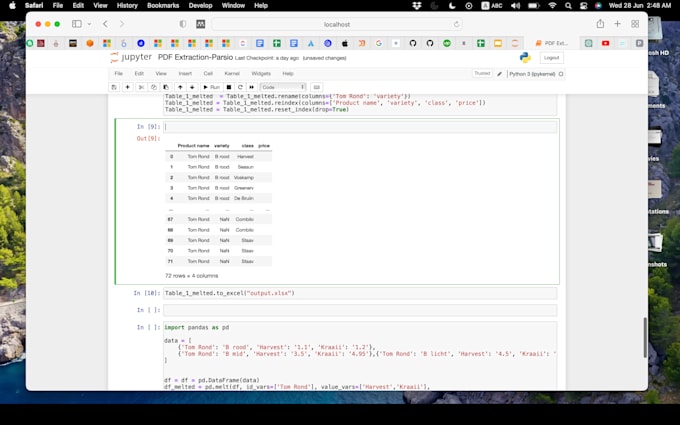This screenshot has height=425, width=680.
Task: Open the Safari Share menu
Action: 600,24
